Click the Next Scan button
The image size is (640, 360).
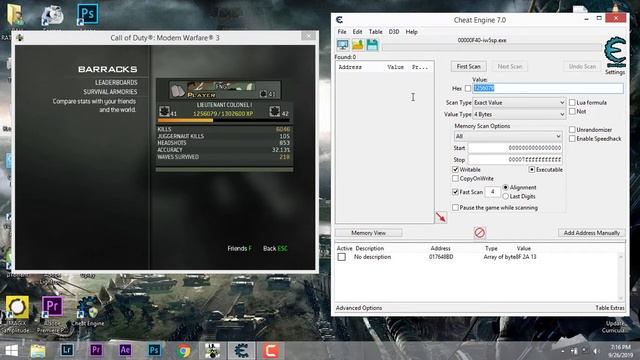(510, 67)
